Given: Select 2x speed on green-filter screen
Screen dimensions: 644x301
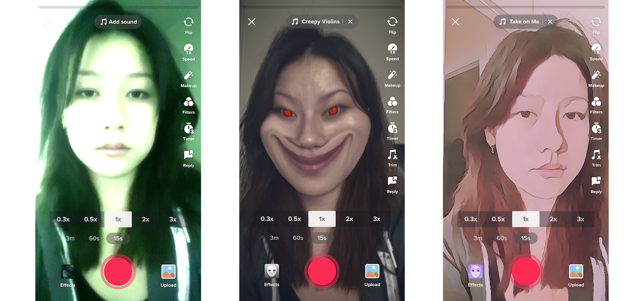Looking at the screenshot, I should 146,219.
